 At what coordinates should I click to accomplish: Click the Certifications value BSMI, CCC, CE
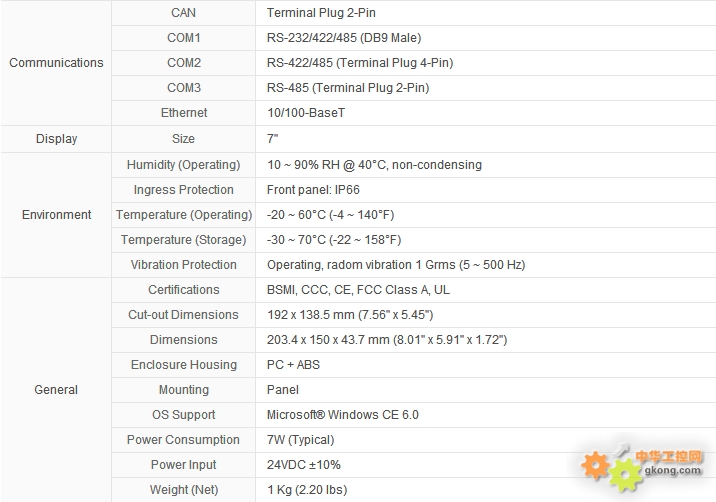(x=358, y=290)
